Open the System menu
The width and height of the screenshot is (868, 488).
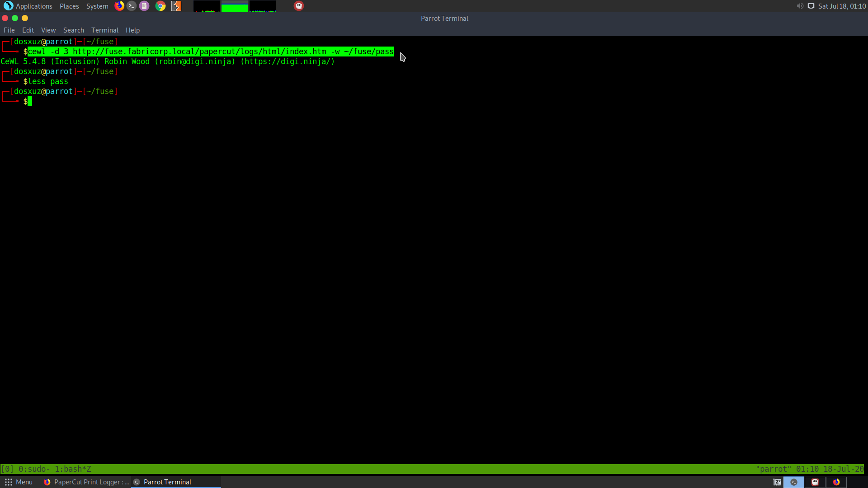point(97,6)
